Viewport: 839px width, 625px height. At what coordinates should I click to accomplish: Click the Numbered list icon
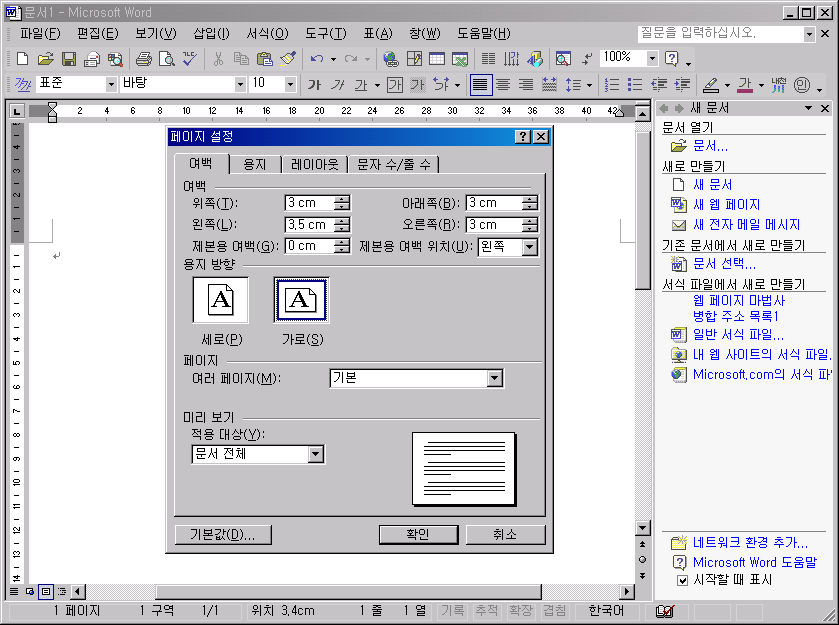point(611,85)
